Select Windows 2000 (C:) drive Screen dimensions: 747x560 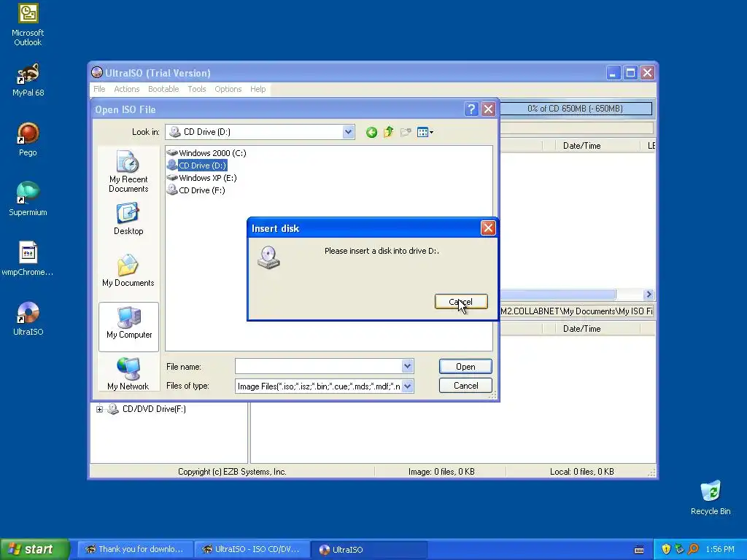[206, 153]
